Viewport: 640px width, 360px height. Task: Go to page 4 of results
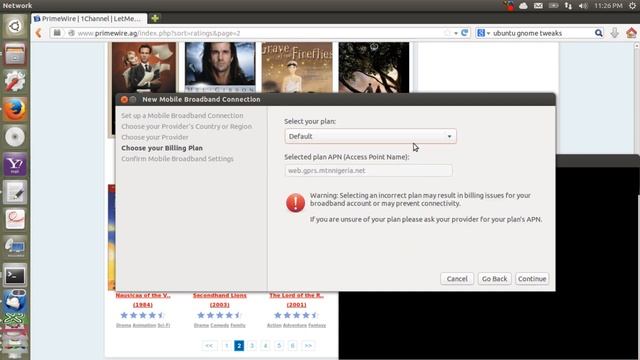pyautogui.click(x=265, y=346)
